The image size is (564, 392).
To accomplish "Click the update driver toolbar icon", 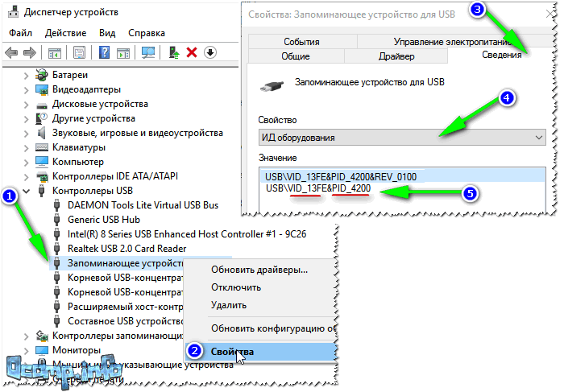I will pyautogui.click(x=173, y=52).
